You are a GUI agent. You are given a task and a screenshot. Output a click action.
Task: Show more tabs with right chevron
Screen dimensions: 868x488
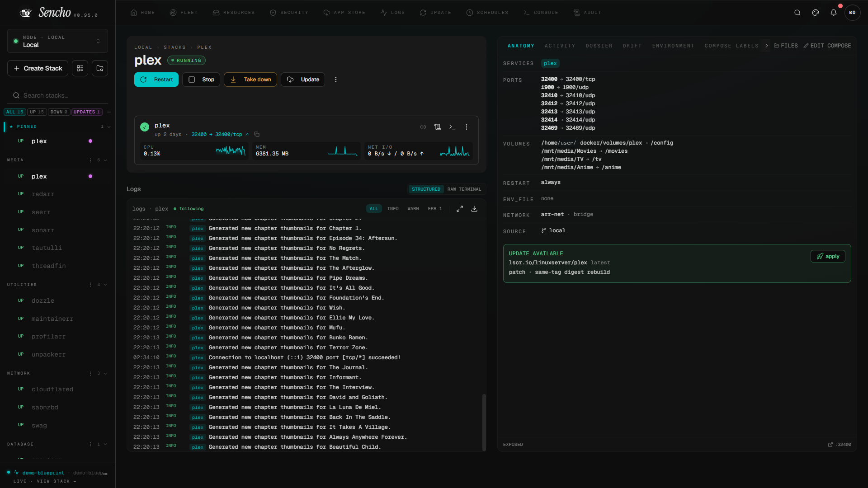pyautogui.click(x=767, y=46)
